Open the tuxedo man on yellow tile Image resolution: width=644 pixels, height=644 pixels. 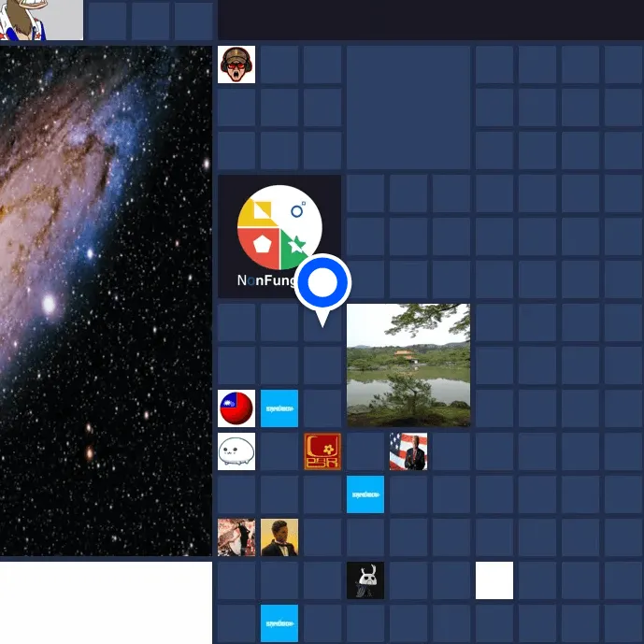tap(279, 537)
